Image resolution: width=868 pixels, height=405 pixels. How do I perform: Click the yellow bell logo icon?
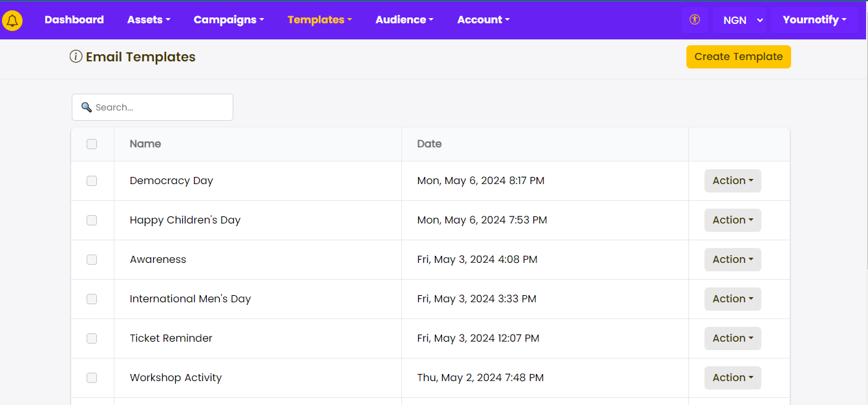12,21
